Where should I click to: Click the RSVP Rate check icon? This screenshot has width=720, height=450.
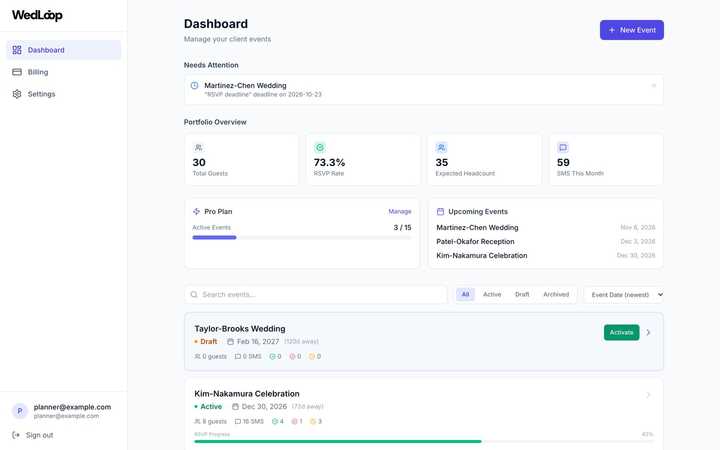320,147
